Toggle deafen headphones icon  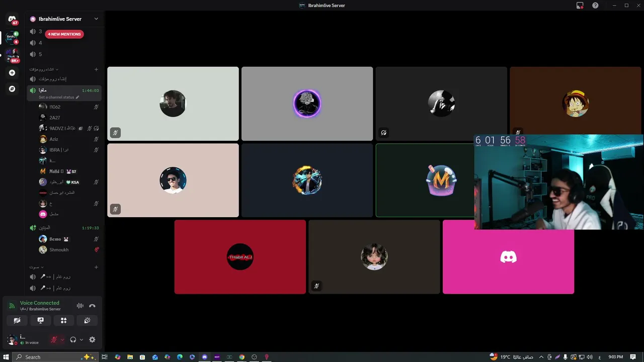point(73,340)
